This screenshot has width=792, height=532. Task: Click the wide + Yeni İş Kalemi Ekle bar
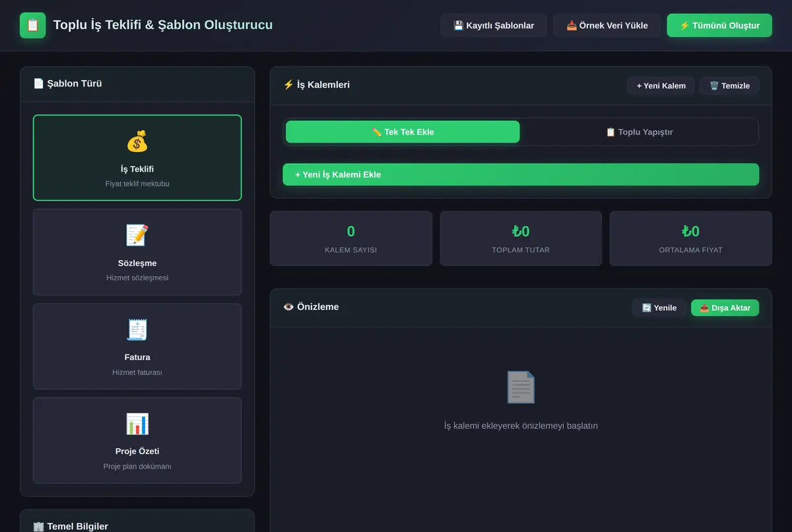(x=521, y=175)
